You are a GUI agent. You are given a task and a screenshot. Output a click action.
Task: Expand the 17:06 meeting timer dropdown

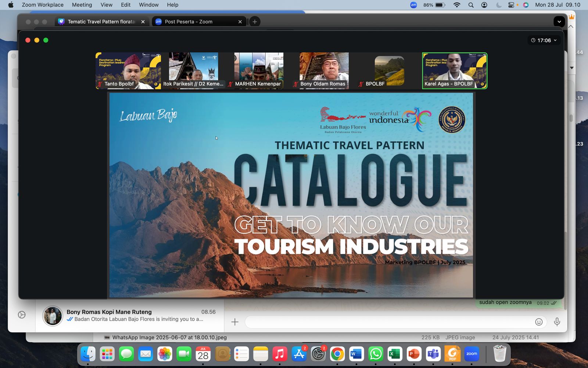pos(544,40)
